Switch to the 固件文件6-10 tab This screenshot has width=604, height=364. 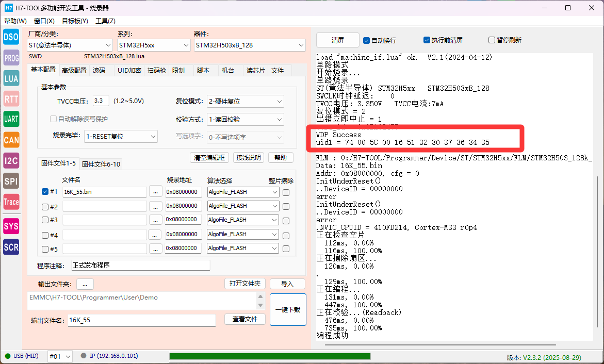[101, 164]
